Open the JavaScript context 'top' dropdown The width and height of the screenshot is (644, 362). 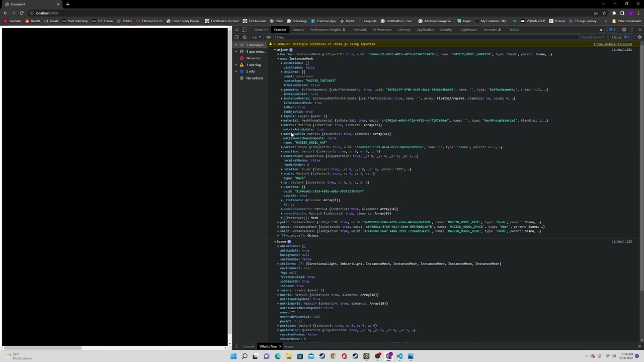coord(256,37)
